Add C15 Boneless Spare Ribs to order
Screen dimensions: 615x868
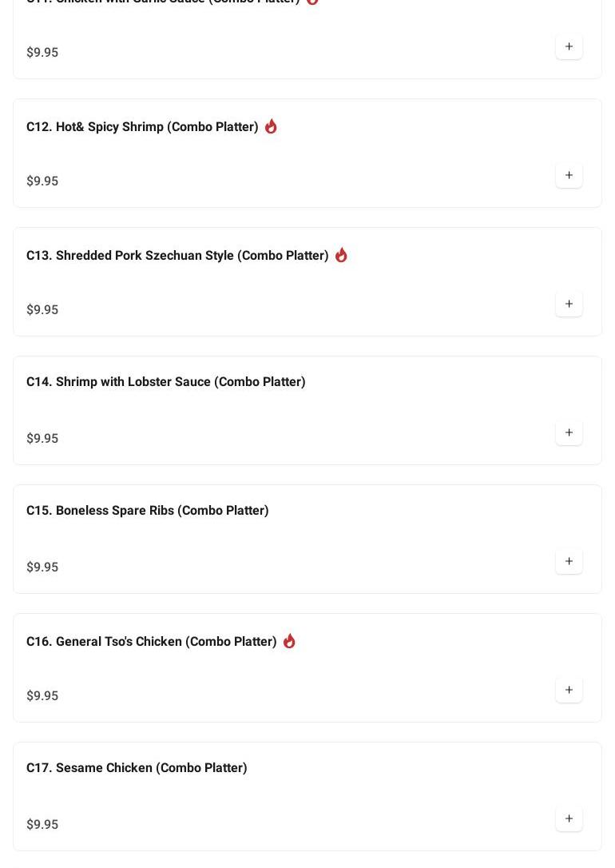(x=569, y=562)
